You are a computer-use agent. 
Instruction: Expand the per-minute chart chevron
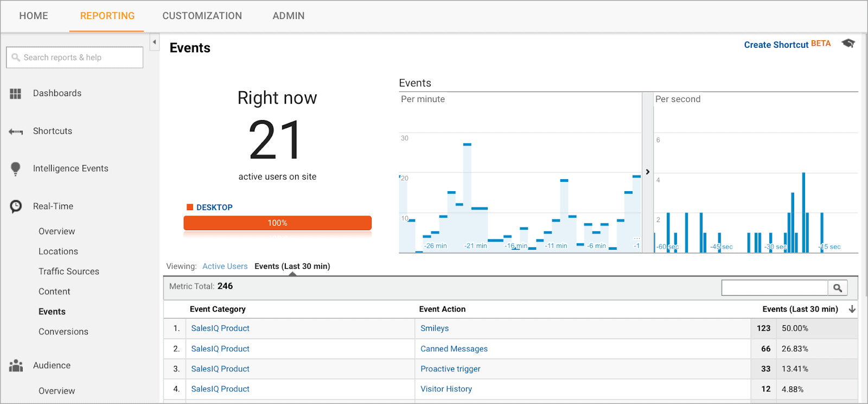(648, 172)
